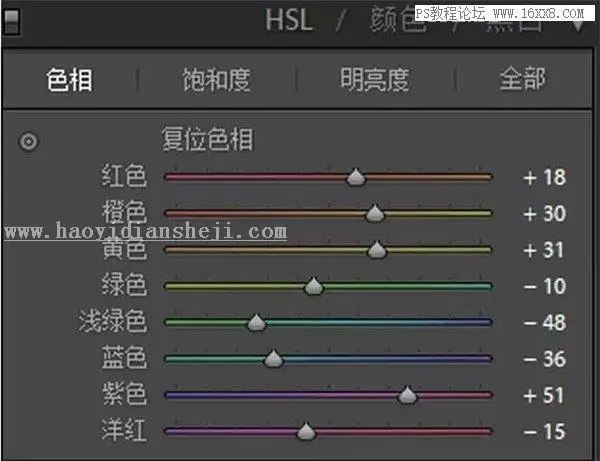Click the 浅绿色 hue slider handle
600x461 pixels.
256,323
